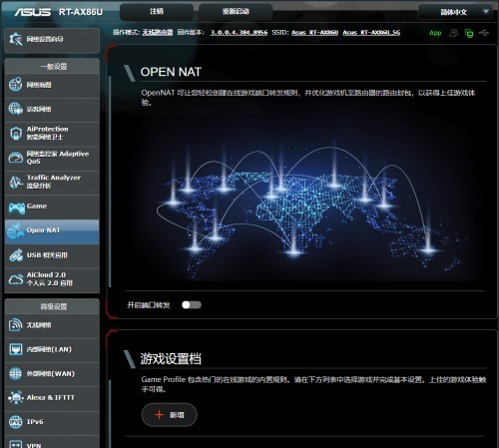
Task: Open the language selector showing 简体中文
Action: (x=455, y=12)
